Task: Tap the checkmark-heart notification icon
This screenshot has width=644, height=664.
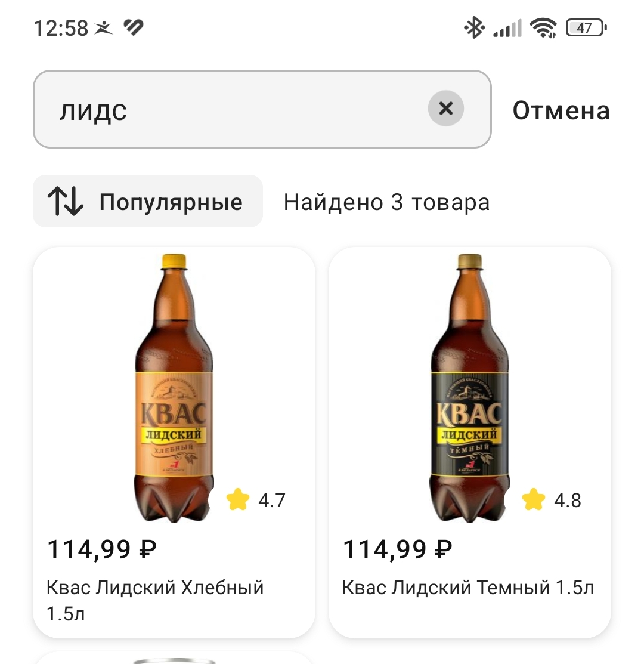Action: pos(134,27)
